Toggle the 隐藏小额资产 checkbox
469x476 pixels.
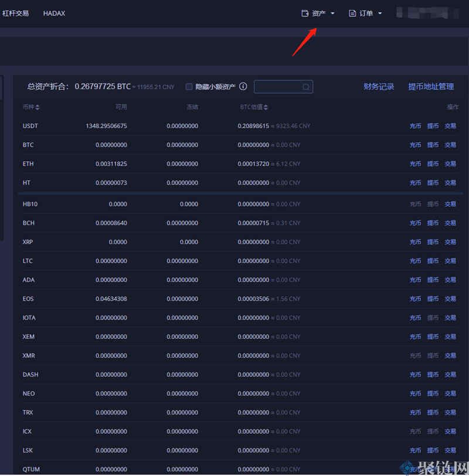[x=189, y=87]
